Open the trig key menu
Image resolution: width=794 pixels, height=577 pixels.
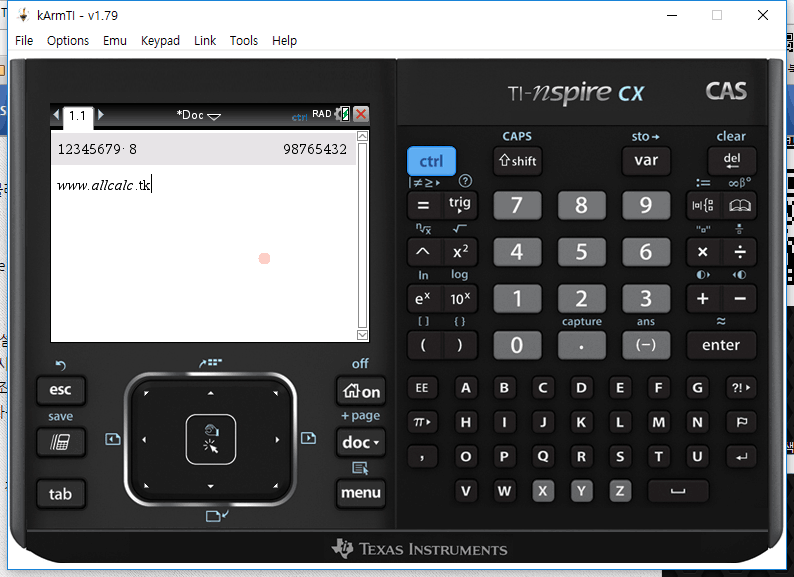point(459,205)
